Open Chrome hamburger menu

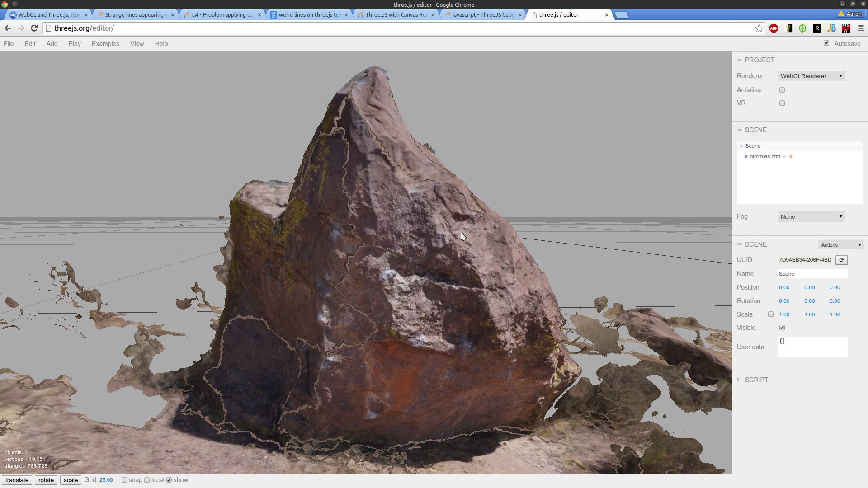pyautogui.click(x=861, y=28)
